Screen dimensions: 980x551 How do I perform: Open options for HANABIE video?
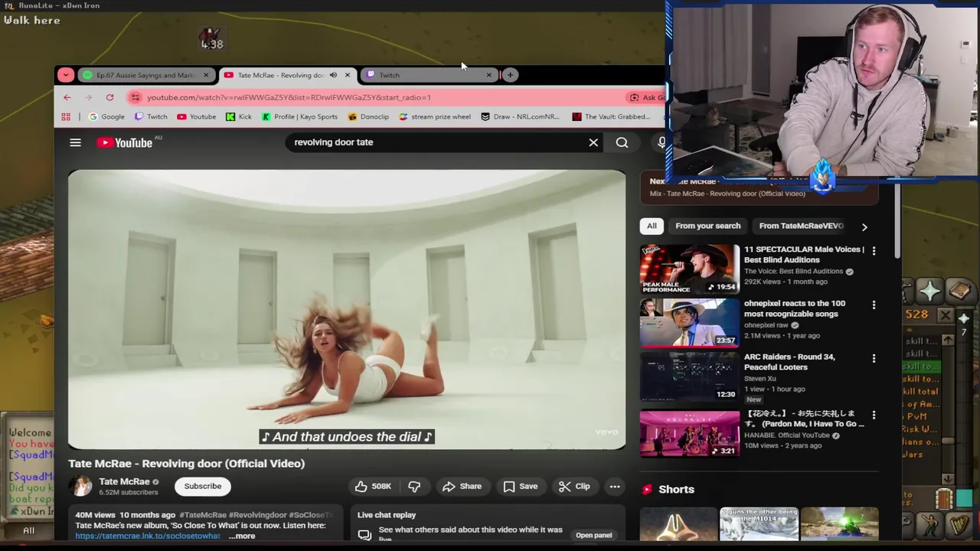point(874,415)
